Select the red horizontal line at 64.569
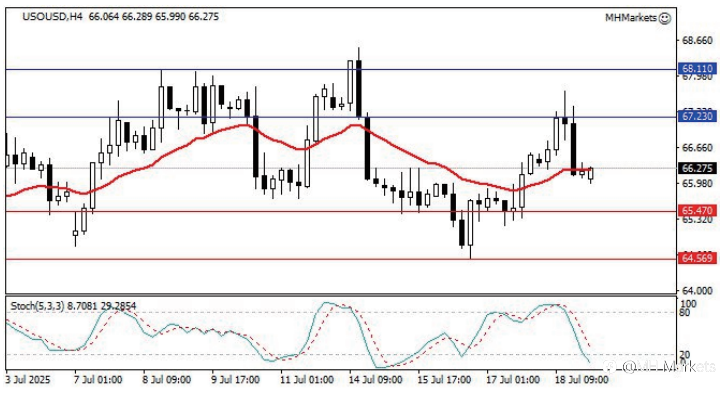The height and width of the screenshot is (395, 725). (341, 259)
